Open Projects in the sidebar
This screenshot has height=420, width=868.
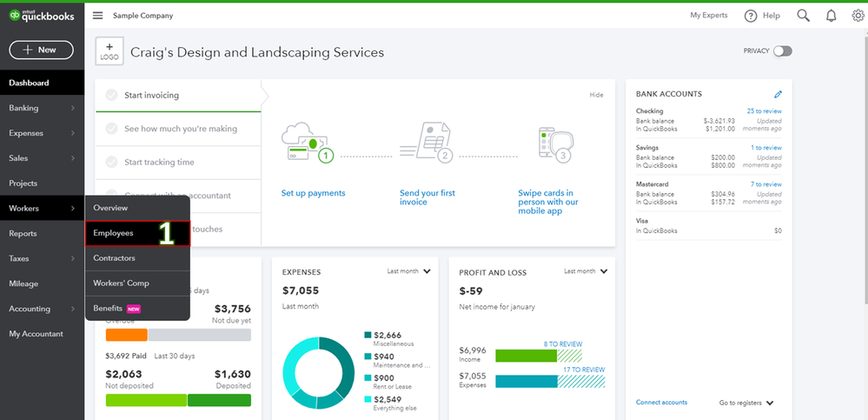click(x=42, y=183)
